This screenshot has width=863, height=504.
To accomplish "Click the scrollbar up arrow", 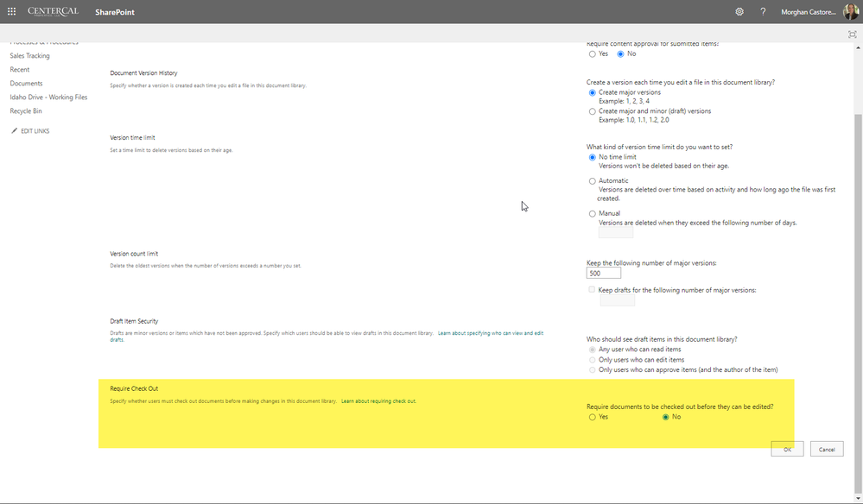I will coord(858,47).
